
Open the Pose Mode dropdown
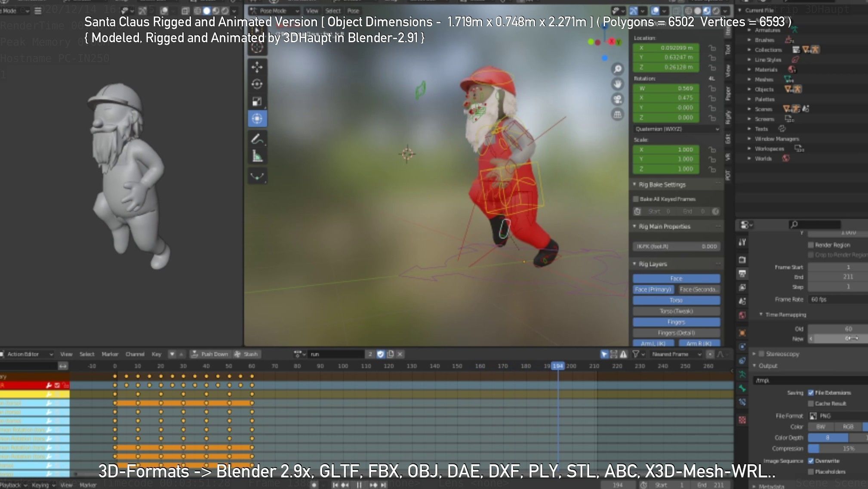click(275, 10)
